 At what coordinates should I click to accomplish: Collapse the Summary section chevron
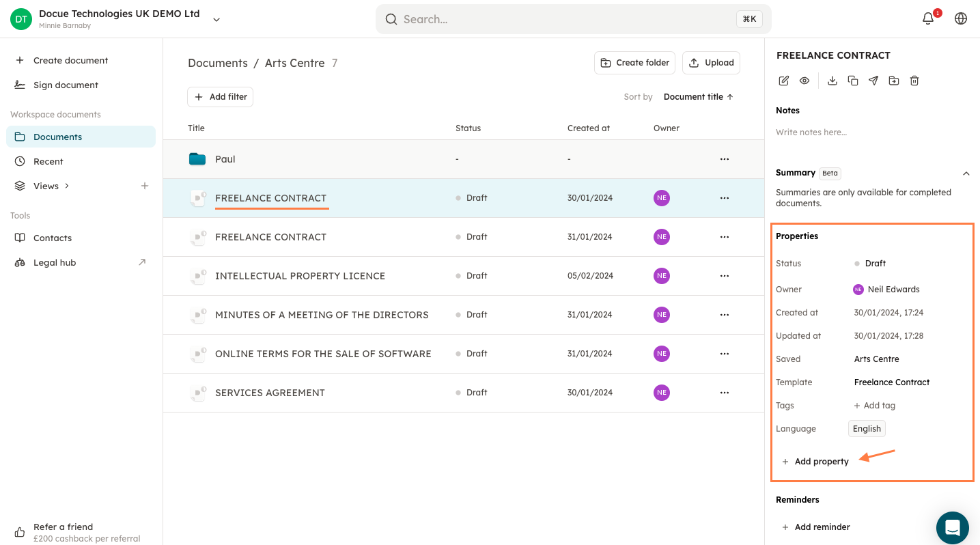tap(966, 173)
